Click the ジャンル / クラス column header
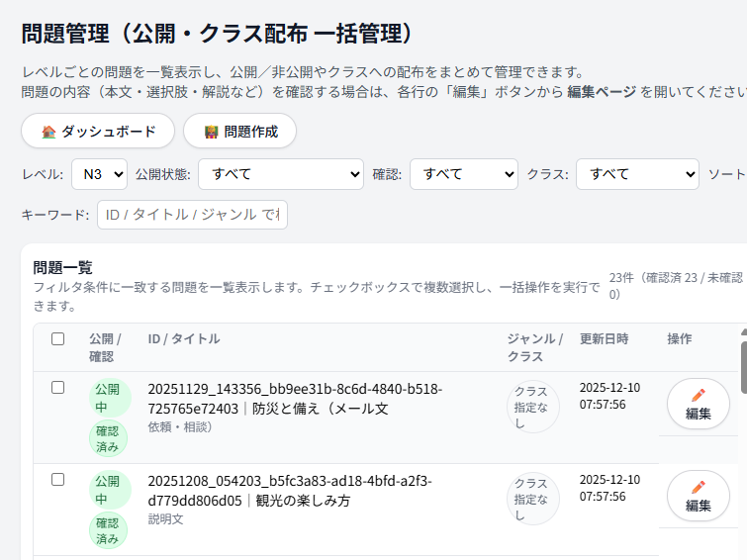This screenshot has height=560, width=747. pyautogui.click(x=535, y=347)
